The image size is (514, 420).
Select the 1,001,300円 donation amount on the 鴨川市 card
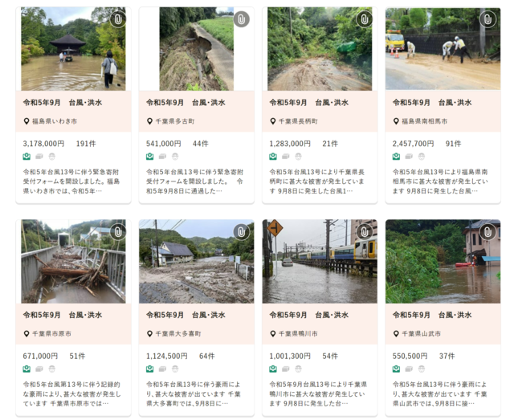[x=290, y=356]
